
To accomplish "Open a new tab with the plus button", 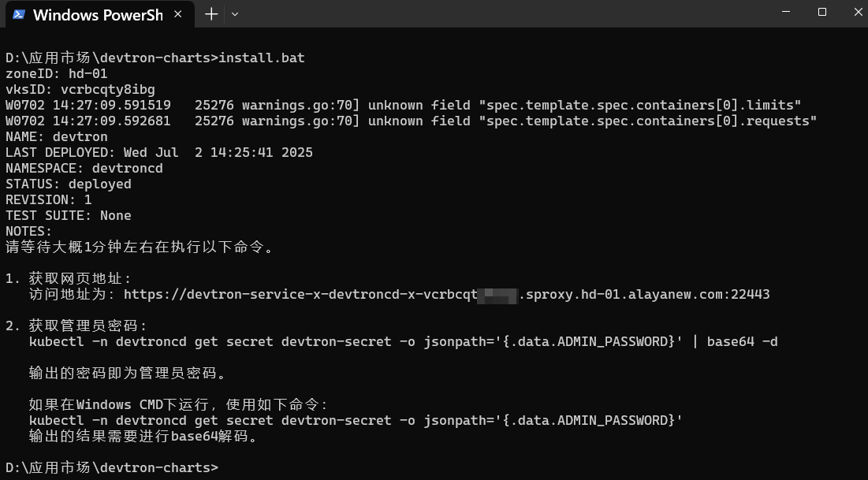I will (211, 14).
